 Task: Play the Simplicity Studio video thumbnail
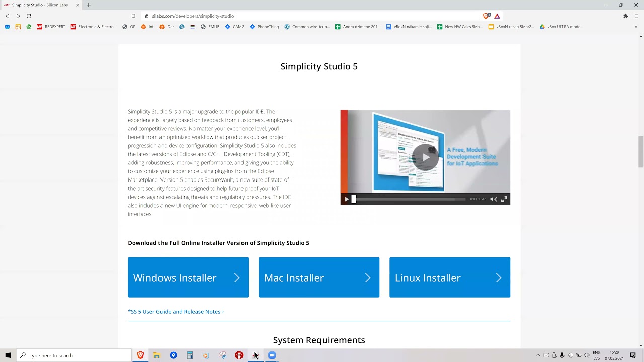(426, 157)
